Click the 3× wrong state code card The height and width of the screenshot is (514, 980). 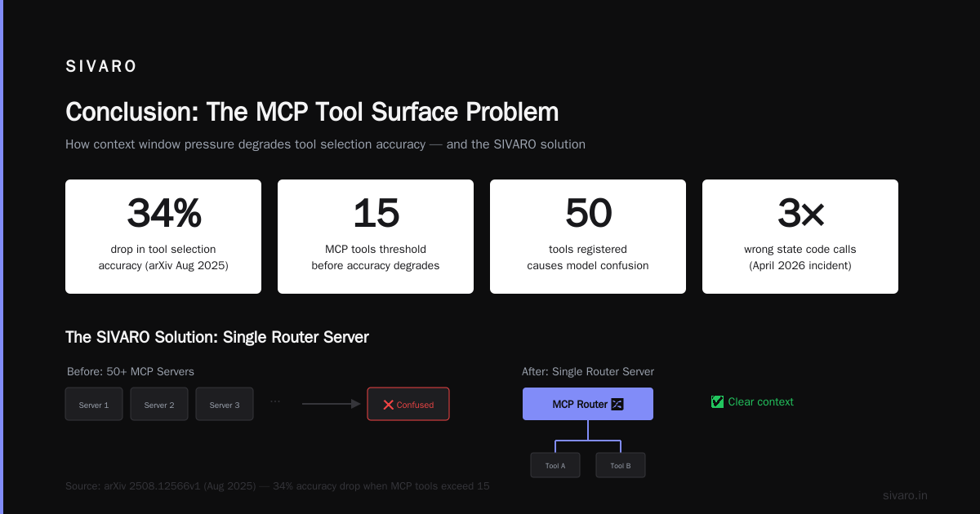[800, 237]
